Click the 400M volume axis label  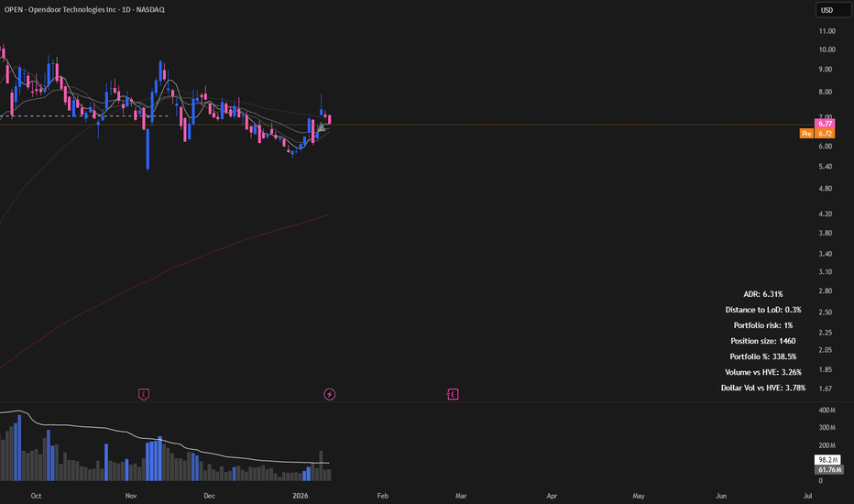point(827,411)
